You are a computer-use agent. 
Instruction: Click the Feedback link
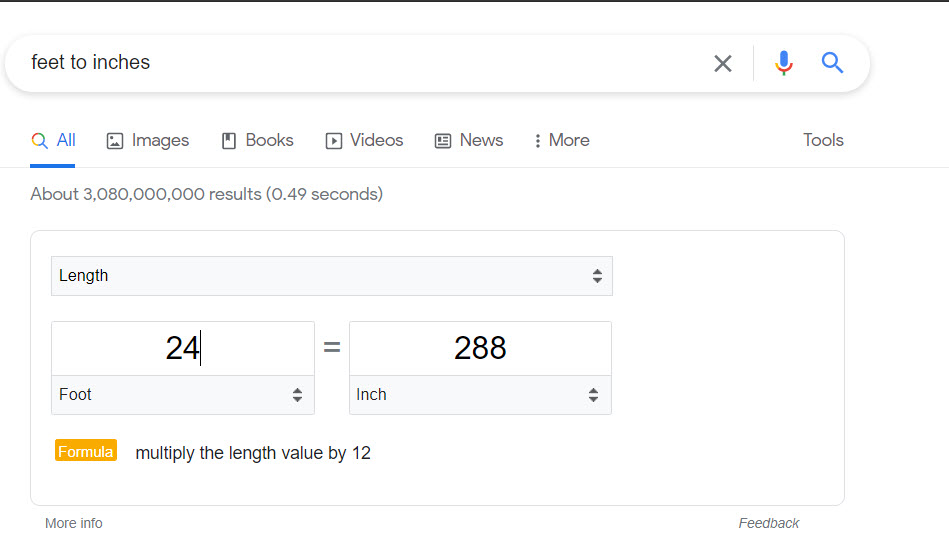tap(769, 523)
